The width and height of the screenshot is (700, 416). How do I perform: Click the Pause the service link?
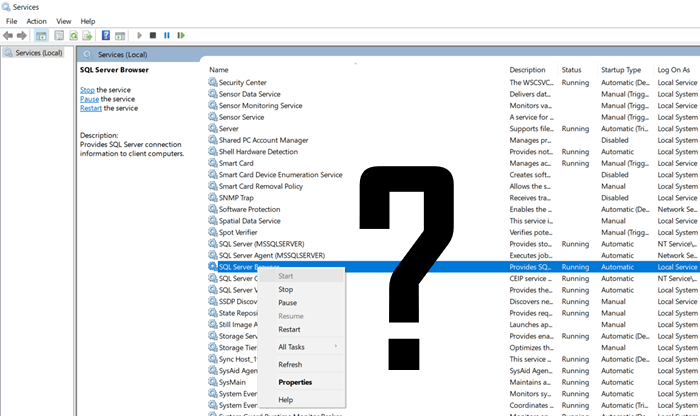click(89, 99)
